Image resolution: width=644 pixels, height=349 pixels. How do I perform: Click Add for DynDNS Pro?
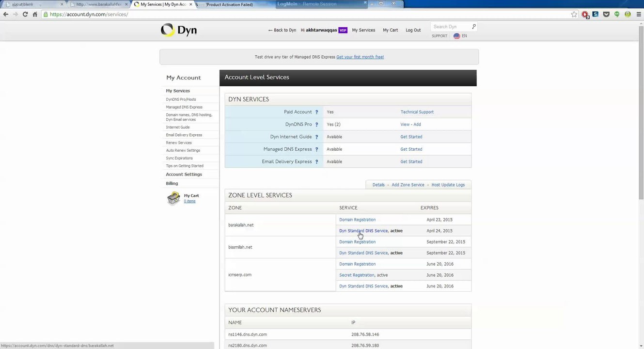(417, 125)
